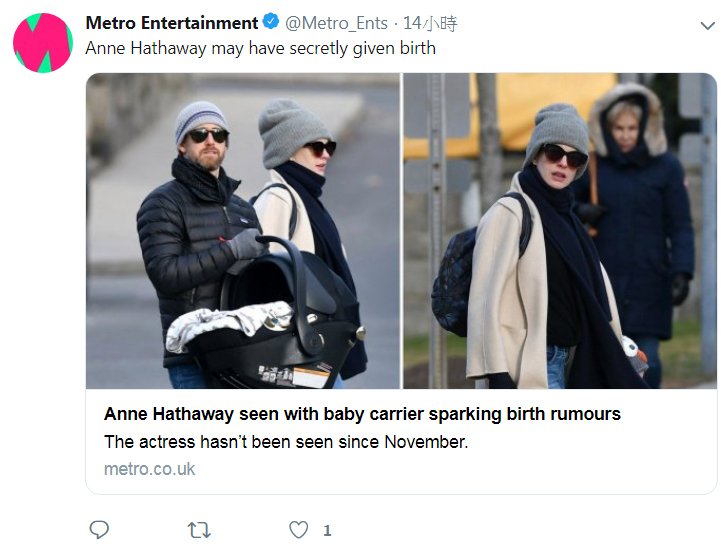The height and width of the screenshot is (551, 727).
Task: Like the tweet with the heart icon
Action: (x=298, y=529)
